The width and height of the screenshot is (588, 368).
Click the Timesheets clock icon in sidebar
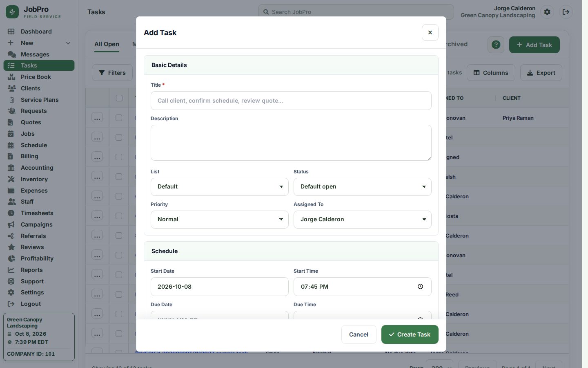[x=11, y=213]
